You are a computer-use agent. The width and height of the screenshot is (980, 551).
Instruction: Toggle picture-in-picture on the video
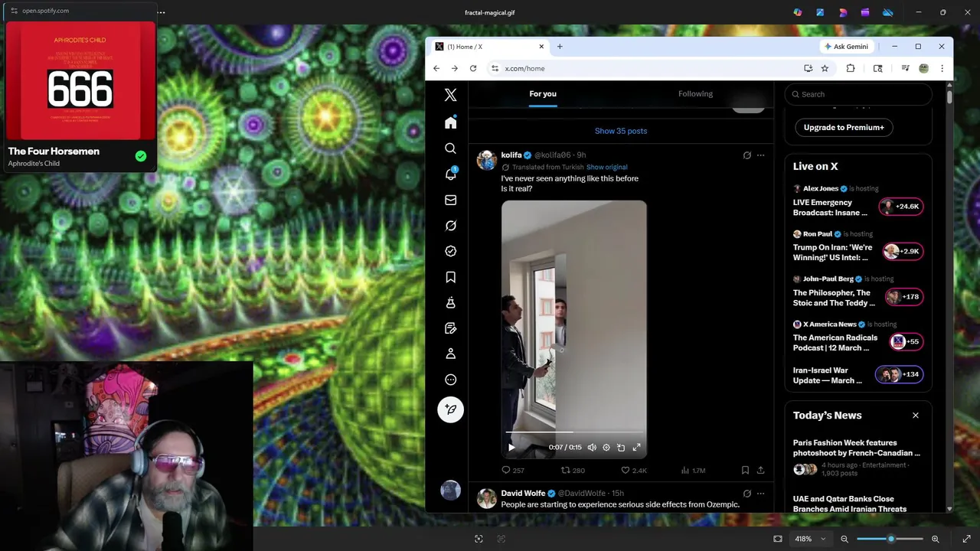click(621, 447)
